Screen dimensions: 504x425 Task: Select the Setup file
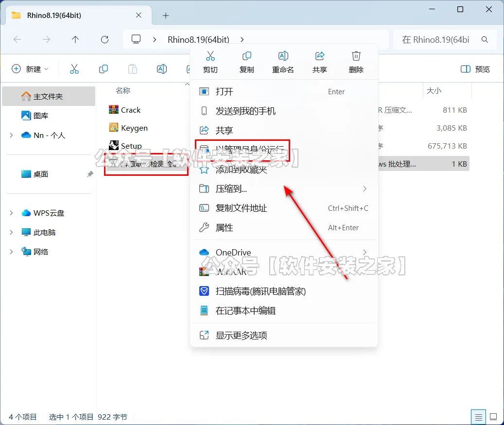coord(125,146)
